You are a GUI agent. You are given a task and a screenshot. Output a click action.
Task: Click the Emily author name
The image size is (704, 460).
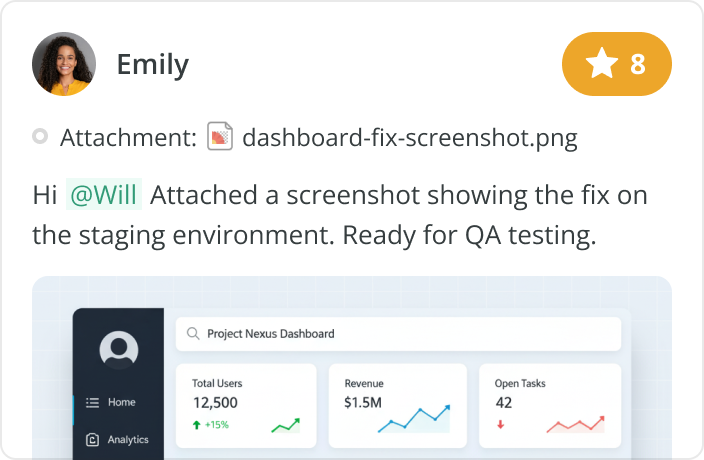[x=153, y=65]
